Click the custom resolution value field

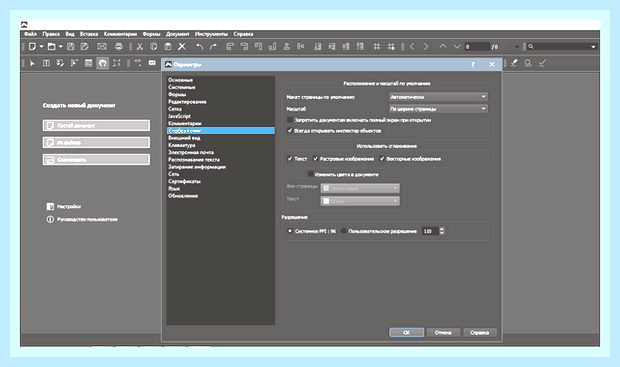point(430,231)
